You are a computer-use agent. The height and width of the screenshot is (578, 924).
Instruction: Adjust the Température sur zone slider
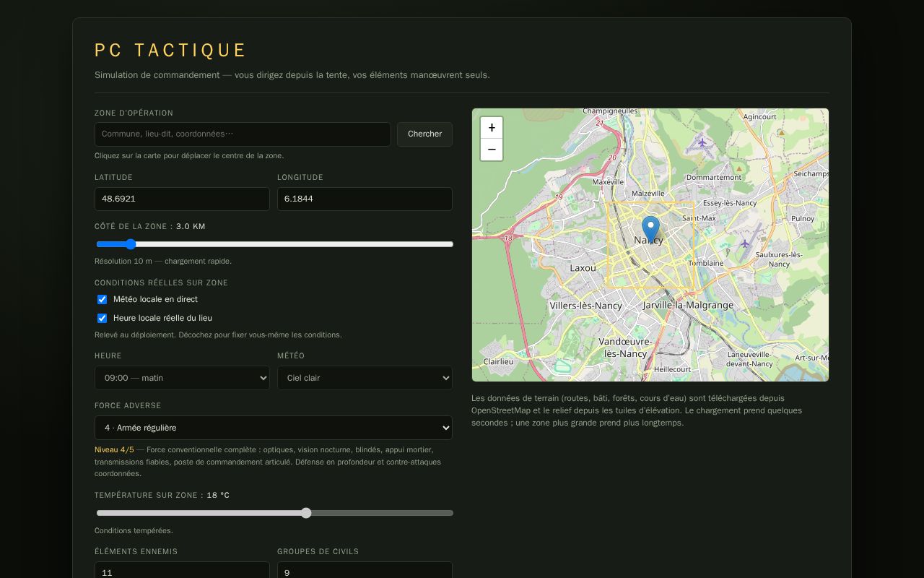[x=274, y=513]
